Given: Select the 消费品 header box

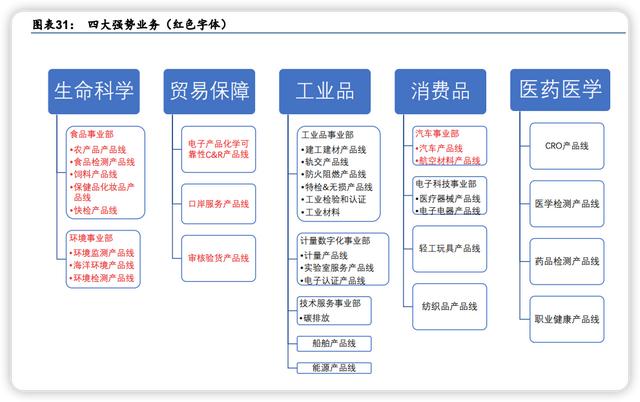Looking at the screenshot, I should coord(440,91).
